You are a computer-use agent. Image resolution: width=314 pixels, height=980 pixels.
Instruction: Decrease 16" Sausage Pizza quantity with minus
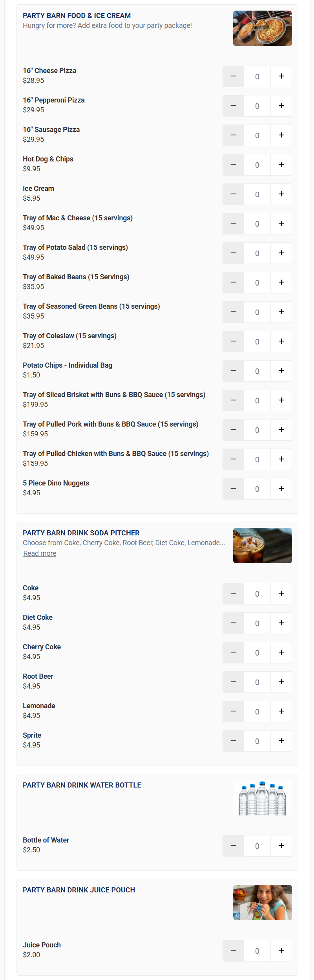click(x=233, y=135)
